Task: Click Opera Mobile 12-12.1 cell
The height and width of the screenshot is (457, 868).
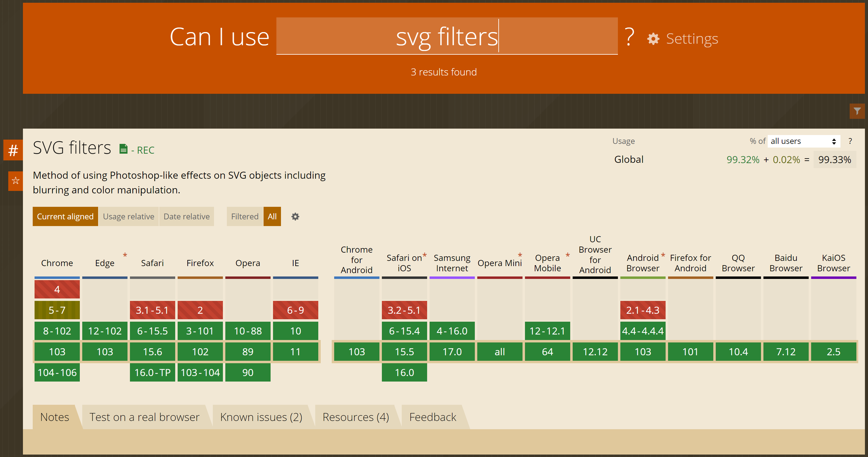Action: pos(547,331)
